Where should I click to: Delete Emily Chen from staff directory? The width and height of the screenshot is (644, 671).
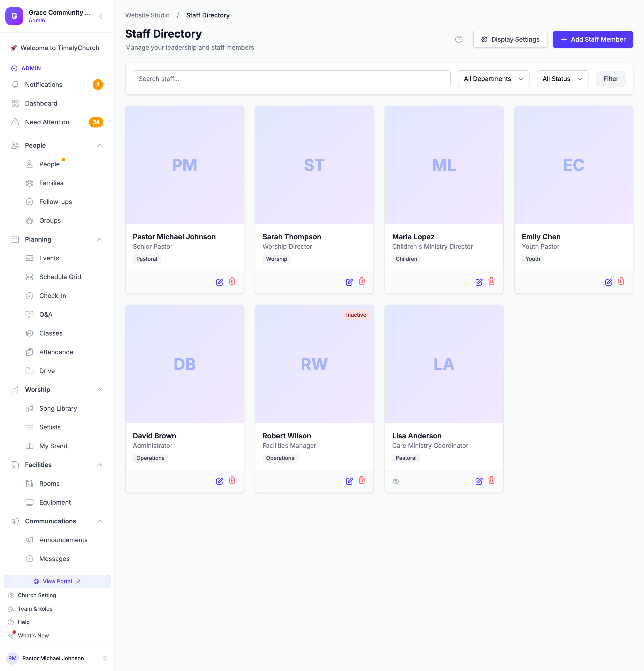[x=621, y=281]
